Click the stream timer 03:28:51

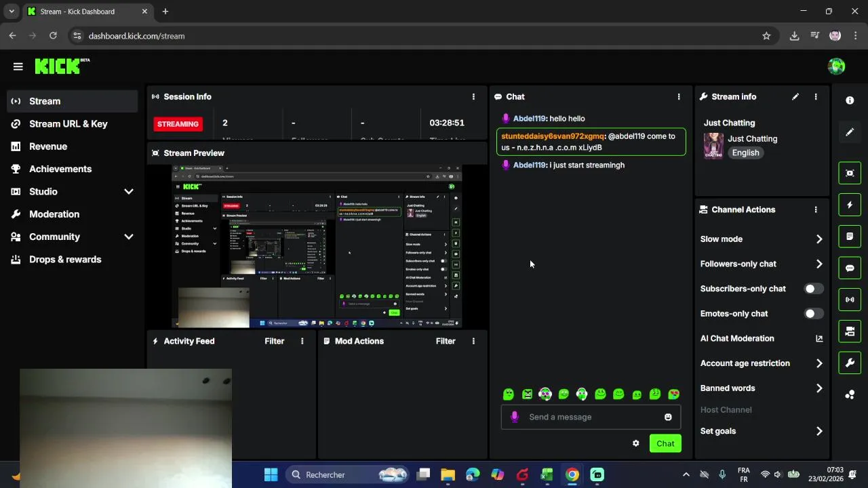click(447, 123)
